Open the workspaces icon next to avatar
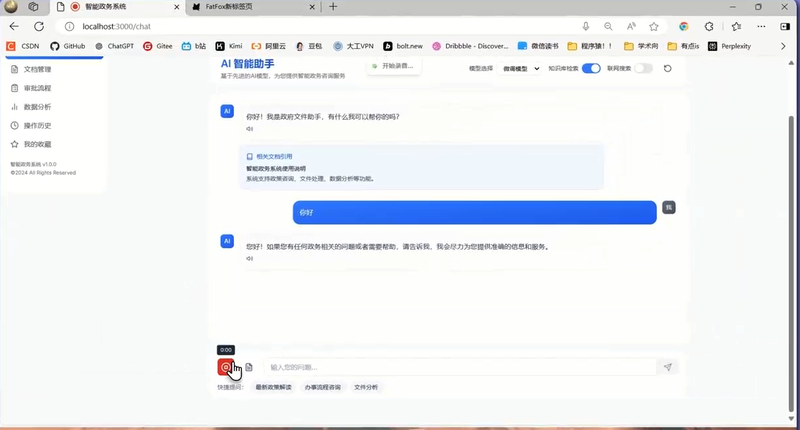 click(x=33, y=7)
